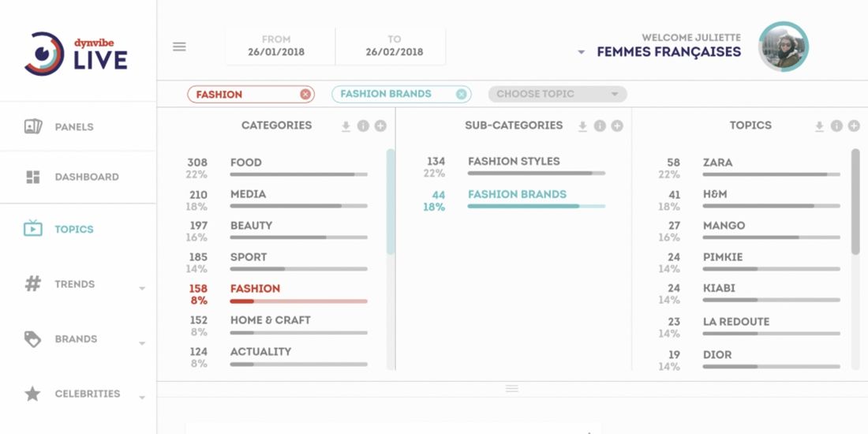Click the plus icon in Sub-Categories
Screen dimensions: 868x434
click(x=617, y=126)
